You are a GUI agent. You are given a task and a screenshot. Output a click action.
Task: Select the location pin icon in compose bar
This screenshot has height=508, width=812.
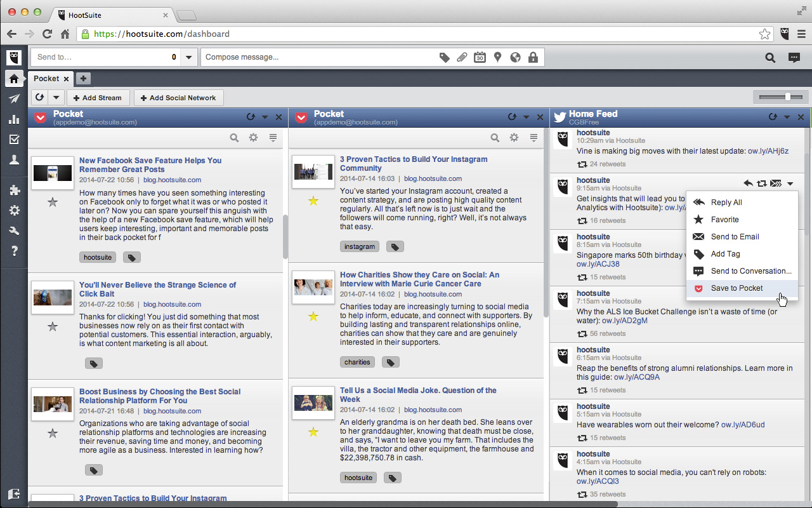point(497,57)
